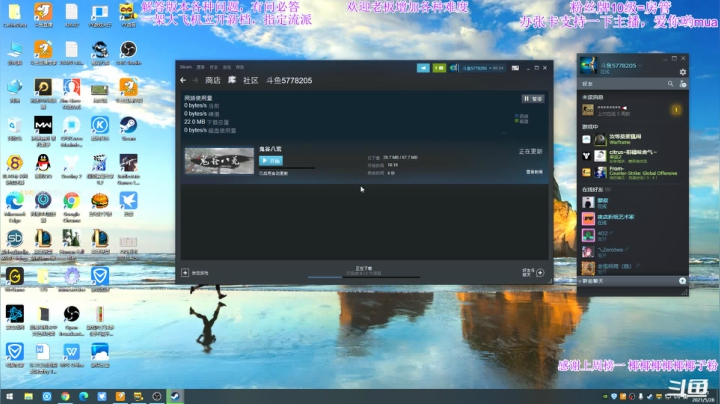The width and height of the screenshot is (720, 404).
Task: Click the blue announcement button in Steam header
Action: tap(423, 68)
